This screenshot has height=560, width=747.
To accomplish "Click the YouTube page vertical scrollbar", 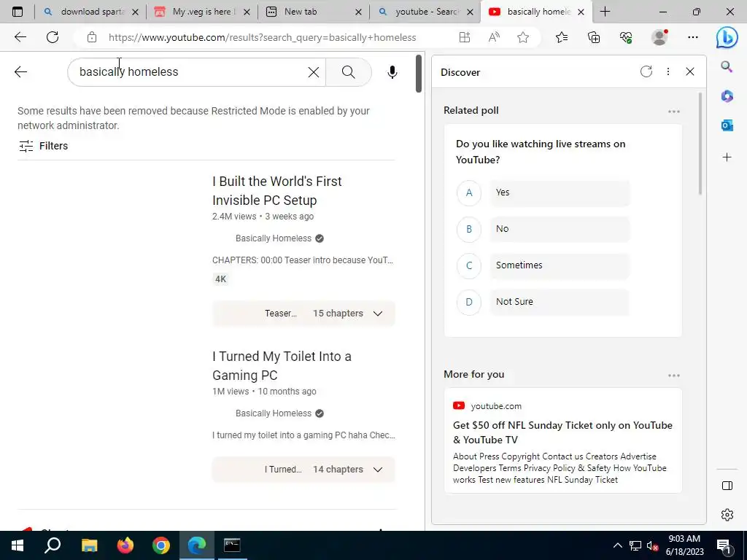I will (418, 74).
